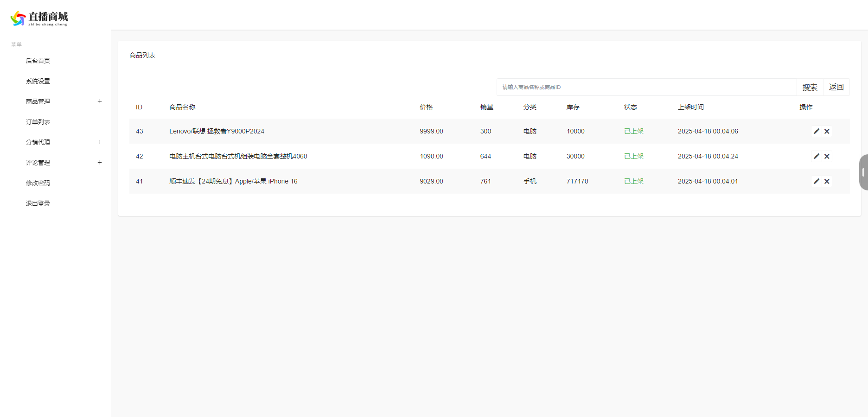Viewport: 868px width, 417px height.
Task: Delete product 42 with X icon
Action: tap(827, 156)
